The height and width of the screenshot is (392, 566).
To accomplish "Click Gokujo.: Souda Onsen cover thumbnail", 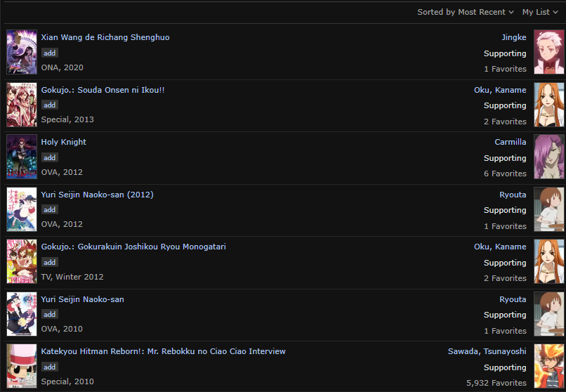I will (x=22, y=105).
